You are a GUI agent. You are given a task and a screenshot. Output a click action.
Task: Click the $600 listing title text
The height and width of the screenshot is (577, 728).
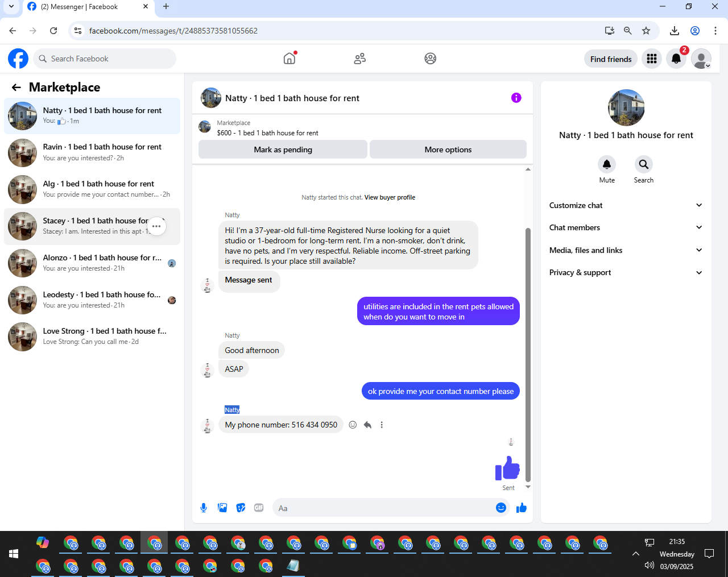point(267,133)
